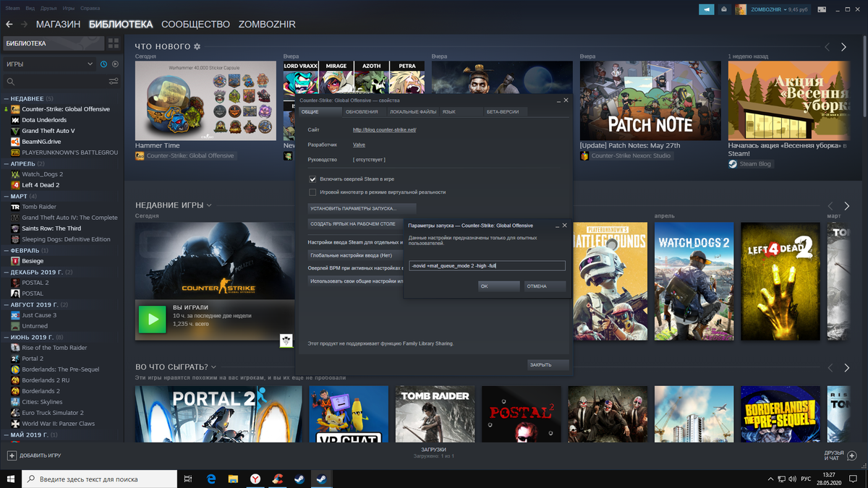Image resolution: width=868 pixels, height=488 pixels.
Task: Open the Друзья menu
Action: click(x=48, y=8)
